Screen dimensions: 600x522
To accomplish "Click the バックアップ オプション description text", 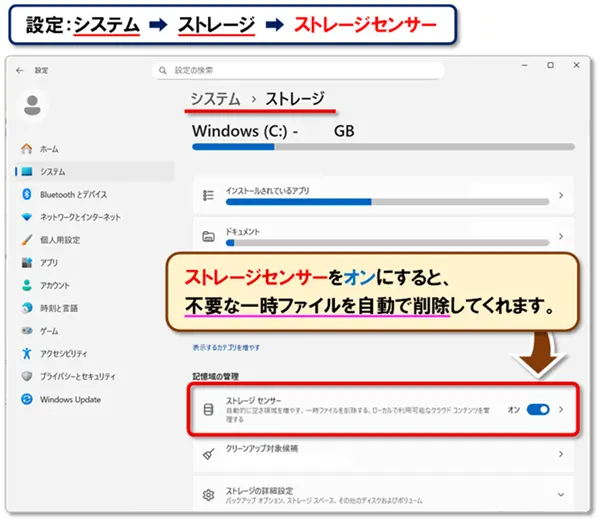I will tap(324, 501).
